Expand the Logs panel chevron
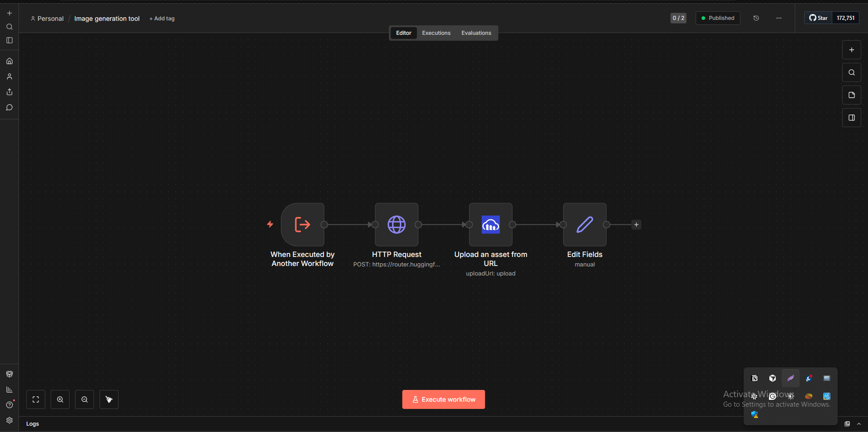868x432 pixels. pos(859,424)
